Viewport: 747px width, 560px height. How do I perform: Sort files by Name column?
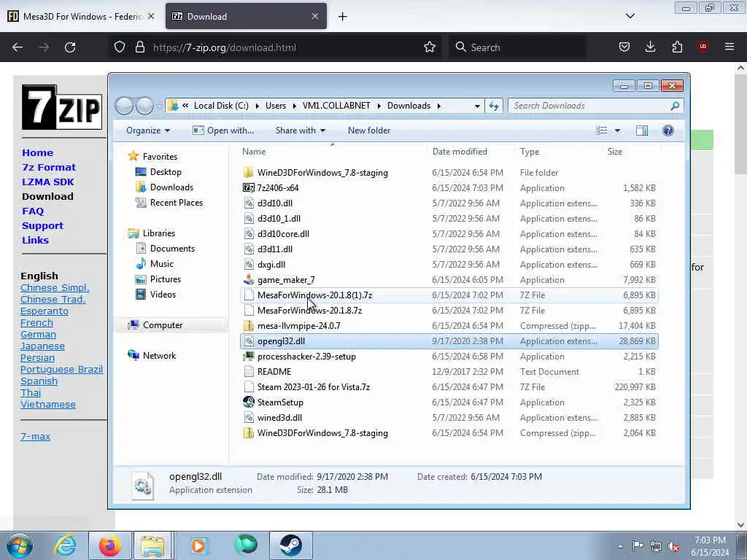[254, 152]
